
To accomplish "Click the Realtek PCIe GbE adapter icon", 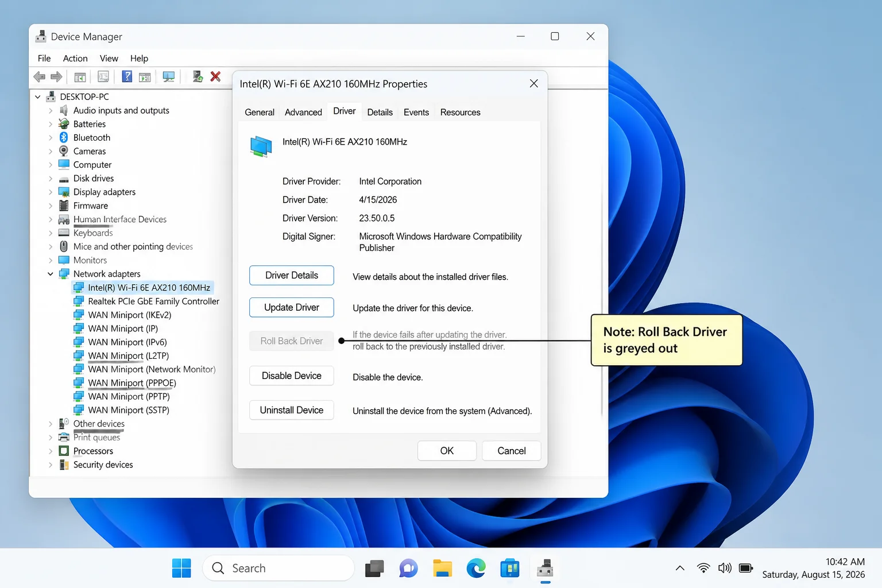I will tap(79, 301).
